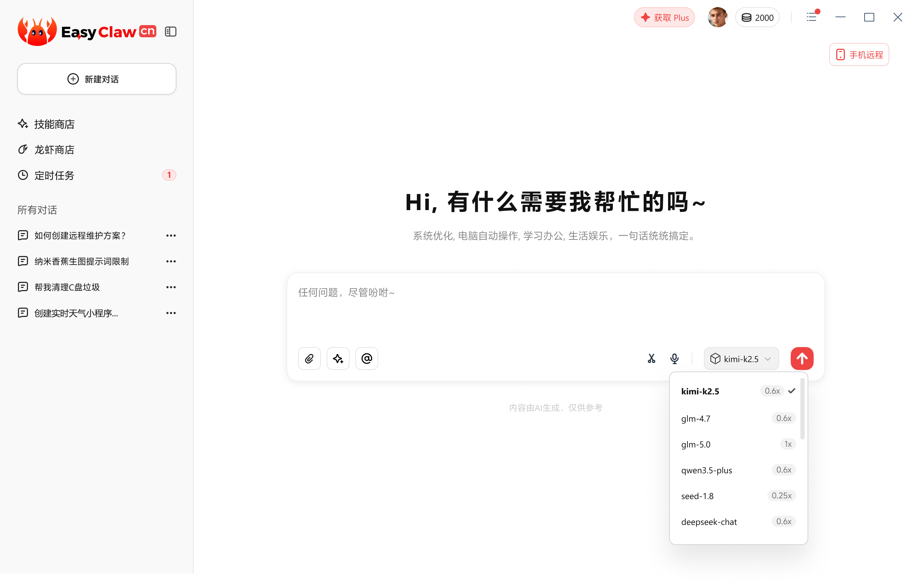
Task: Start a 新建对话 new conversation
Action: click(96, 79)
